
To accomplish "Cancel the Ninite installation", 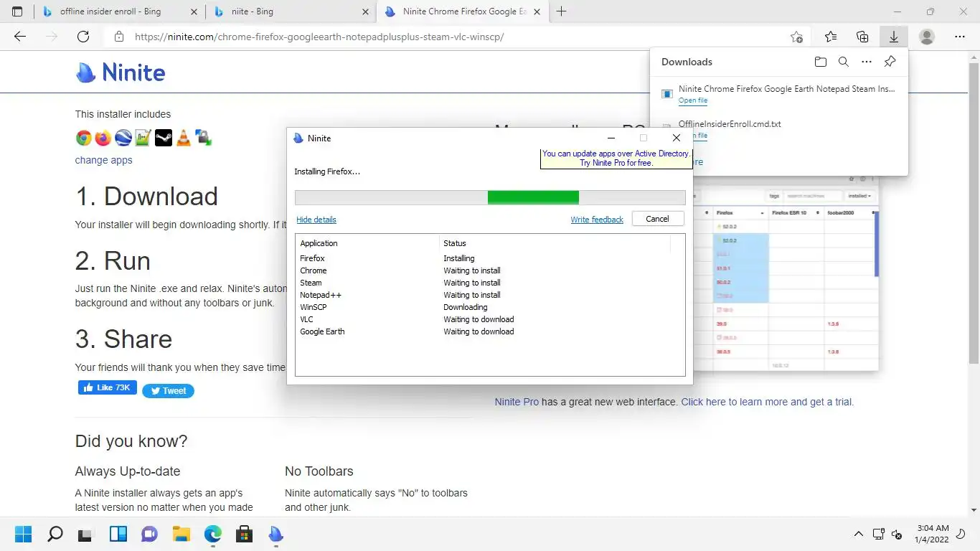I will tap(657, 219).
